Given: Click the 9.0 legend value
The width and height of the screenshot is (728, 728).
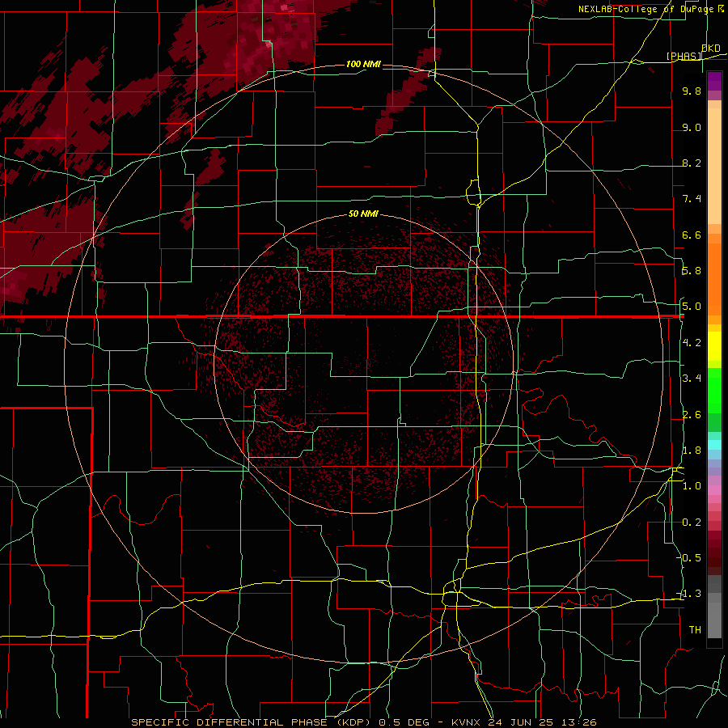Looking at the screenshot, I should point(692,127).
